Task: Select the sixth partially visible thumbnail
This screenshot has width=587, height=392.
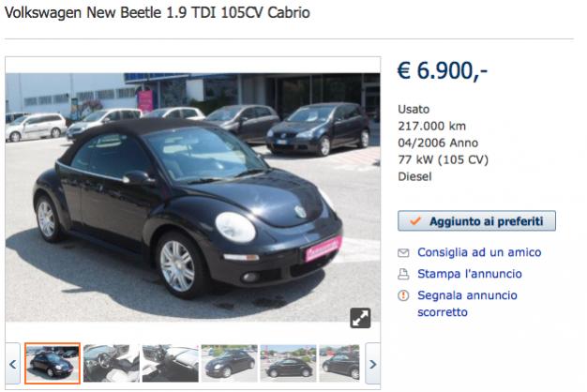Action: (x=339, y=364)
